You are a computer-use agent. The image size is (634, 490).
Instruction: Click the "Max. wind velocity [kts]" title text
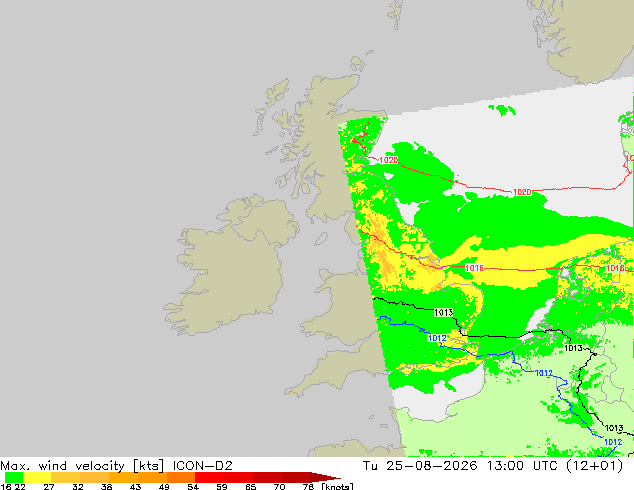point(82,466)
